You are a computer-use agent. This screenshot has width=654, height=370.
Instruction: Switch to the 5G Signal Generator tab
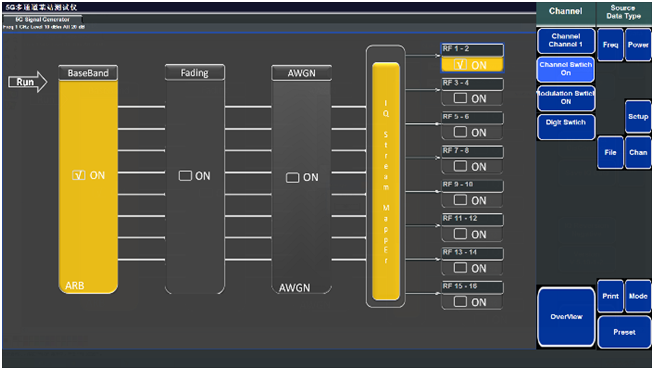43,19
